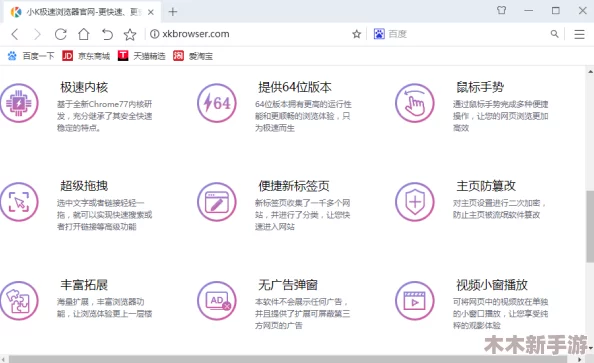The width and height of the screenshot is (594, 363).
Task: Go to the home page icon
Action: [x=84, y=34]
